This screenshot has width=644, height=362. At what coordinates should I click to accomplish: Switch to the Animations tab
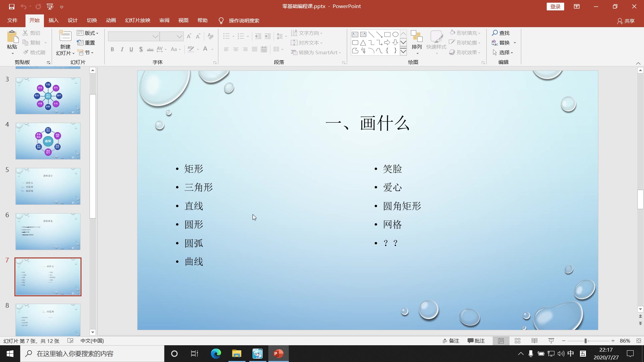111,20
